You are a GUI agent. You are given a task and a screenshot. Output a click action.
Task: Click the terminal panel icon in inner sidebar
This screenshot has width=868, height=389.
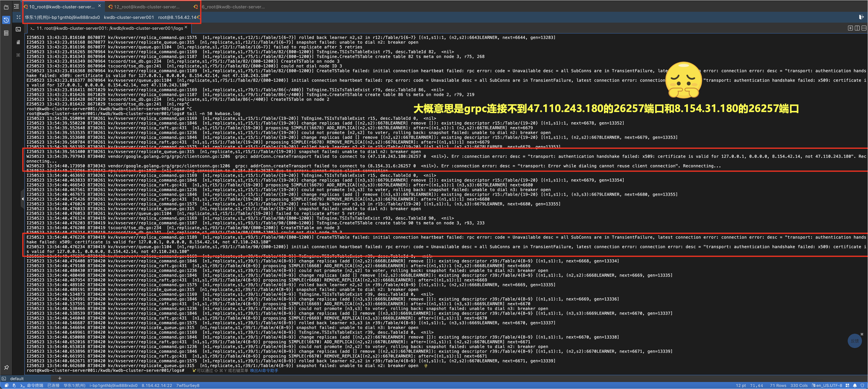click(18, 29)
